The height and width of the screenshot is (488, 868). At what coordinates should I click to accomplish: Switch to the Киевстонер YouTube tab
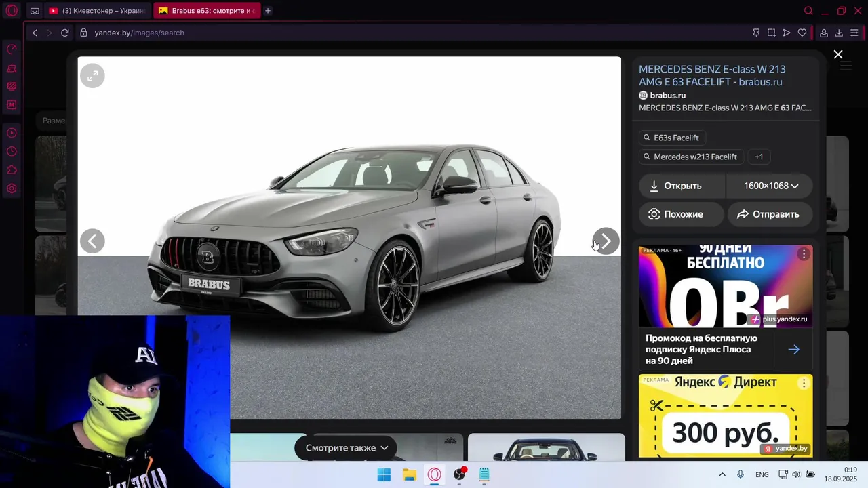[x=97, y=11]
